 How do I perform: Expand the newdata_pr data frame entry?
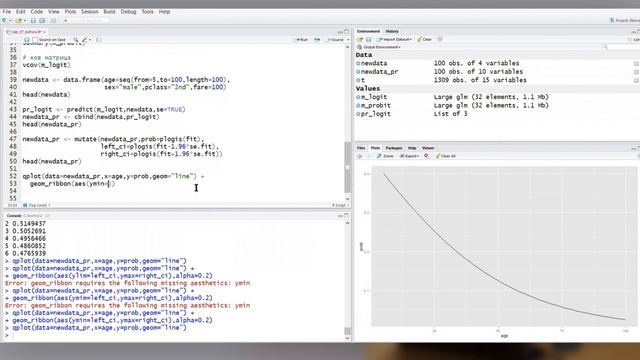pyautogui.click(x=358, y=72)
